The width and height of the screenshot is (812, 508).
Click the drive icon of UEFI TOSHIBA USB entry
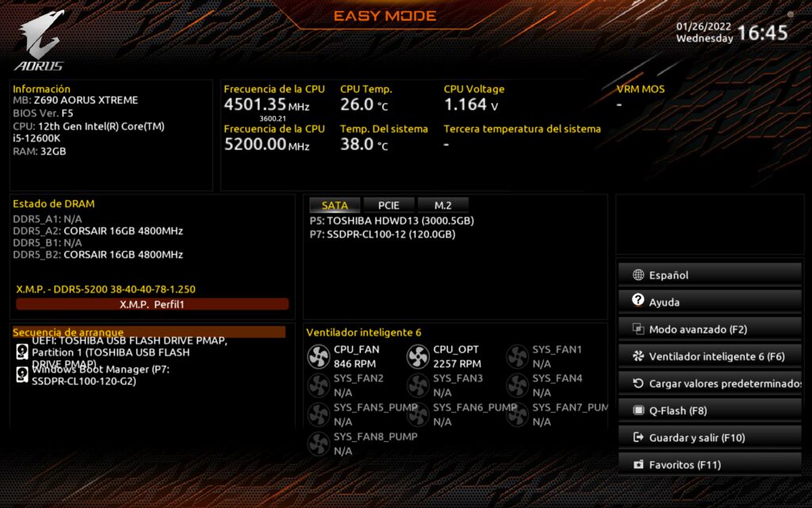(x=22, y=352)
